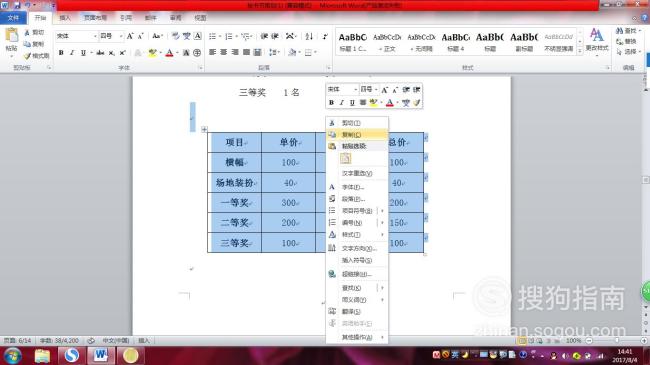Image resolution: width=650 pixels, height=365 pixels.
Task: Toggle align text left in the ribbon
Action: [213, 52]
